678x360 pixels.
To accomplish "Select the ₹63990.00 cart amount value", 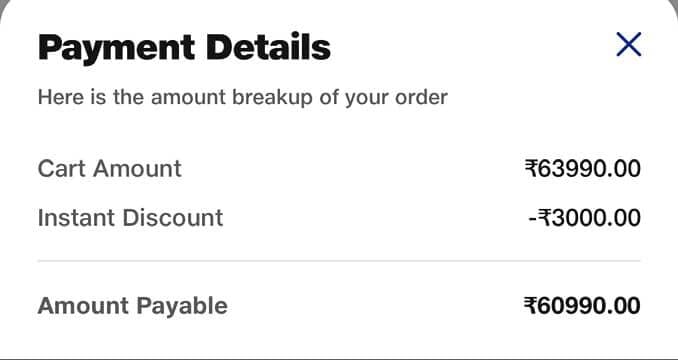I will 582,169.
